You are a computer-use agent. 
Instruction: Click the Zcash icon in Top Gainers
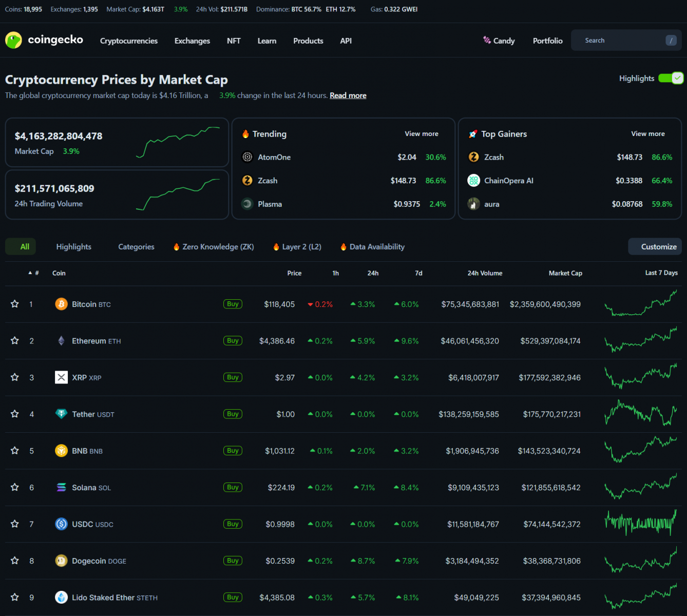pyautogui.click(x=473, y=157)
